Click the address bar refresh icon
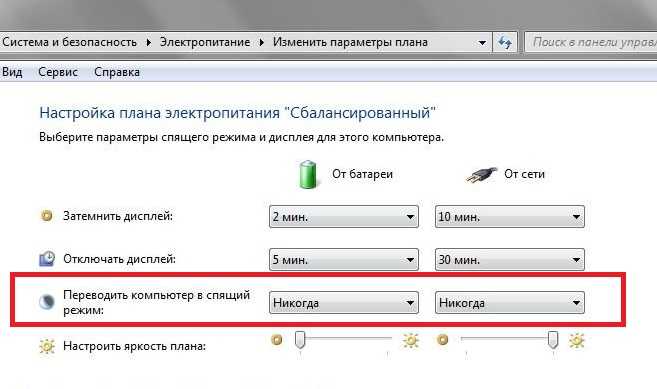 point(504,42)
